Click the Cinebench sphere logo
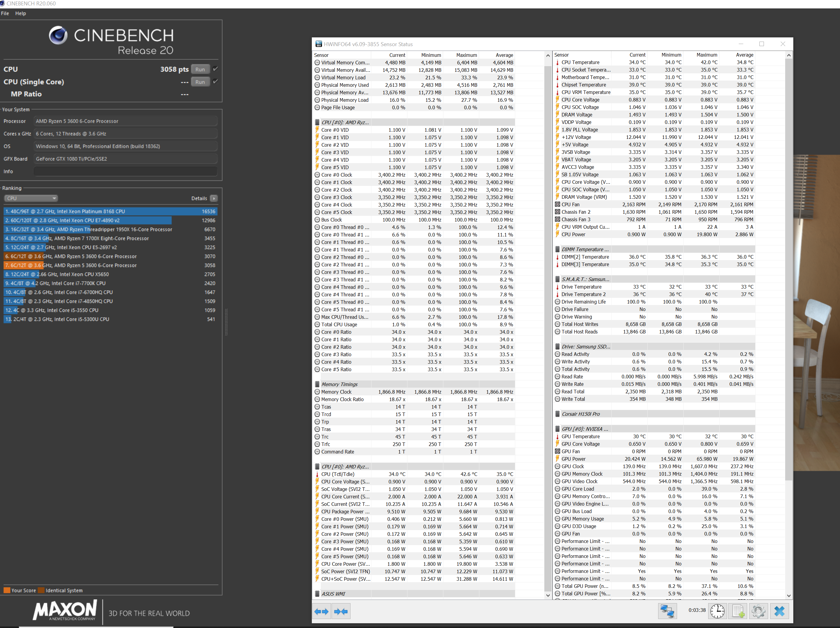 [58, 36]
